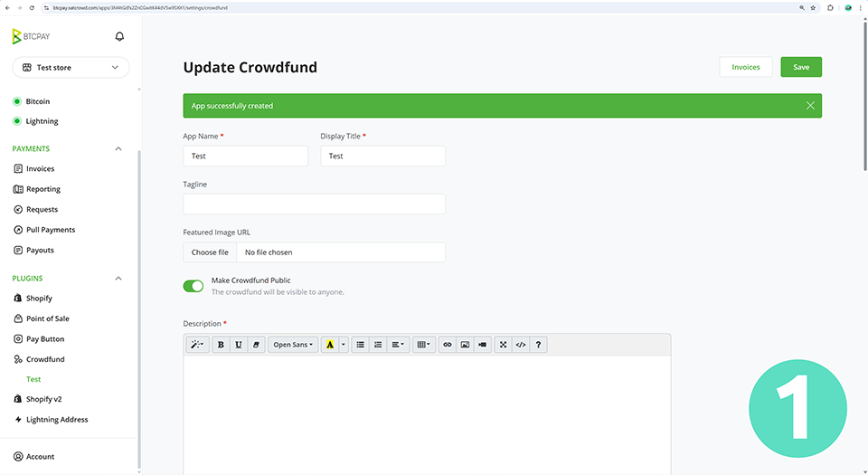
Task: Toggle underline in the editor toolbar
Action: tap(239, 345)
